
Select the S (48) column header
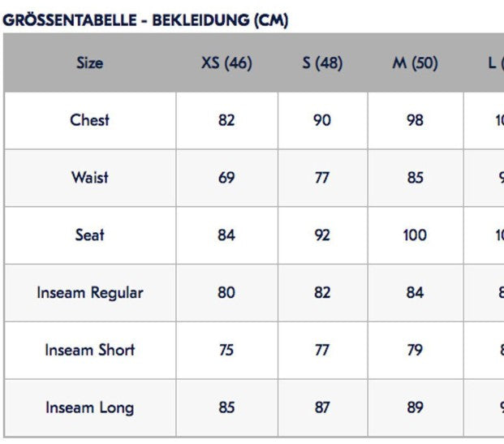[x=322, y=63]
